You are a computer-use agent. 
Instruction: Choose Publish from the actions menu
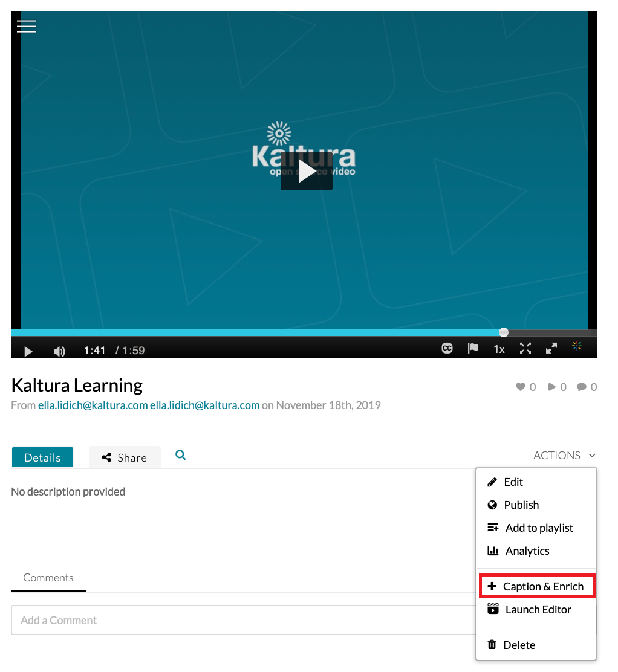point(536,505)
